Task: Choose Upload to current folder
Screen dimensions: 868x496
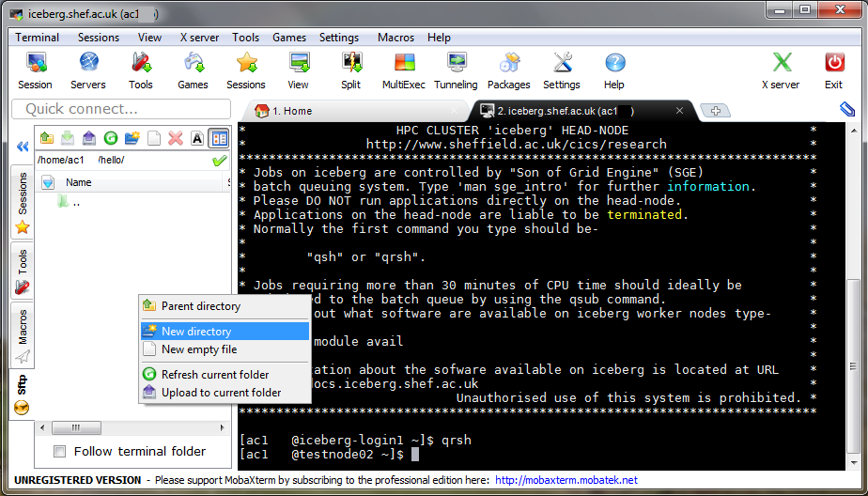Action: coord(225,393)
